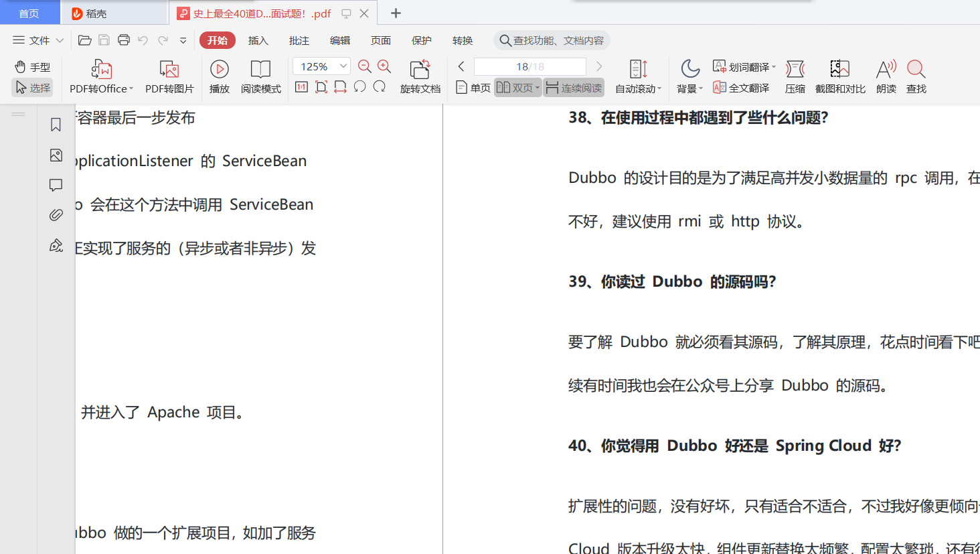
Task: Fit page width icon
Action: [340, 87]
